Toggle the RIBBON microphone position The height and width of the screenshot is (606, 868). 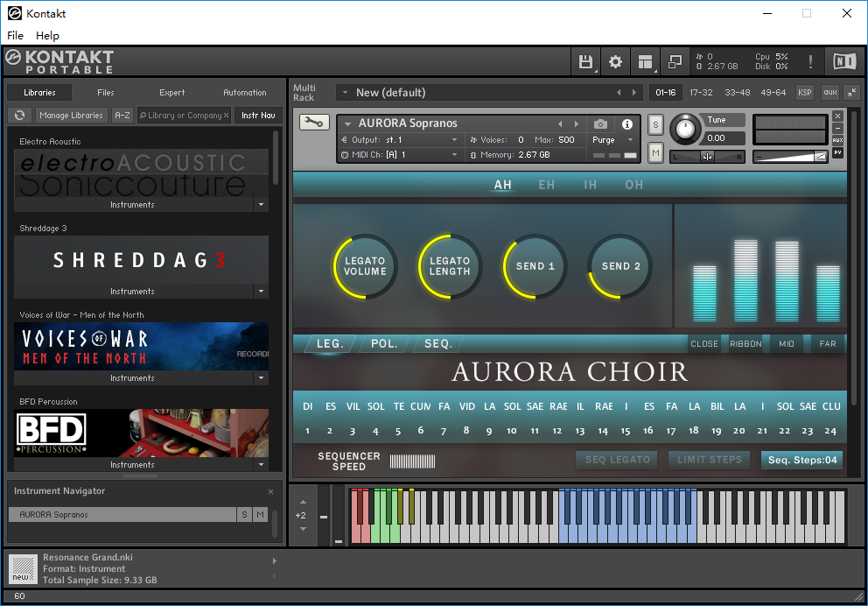(745, 344)
